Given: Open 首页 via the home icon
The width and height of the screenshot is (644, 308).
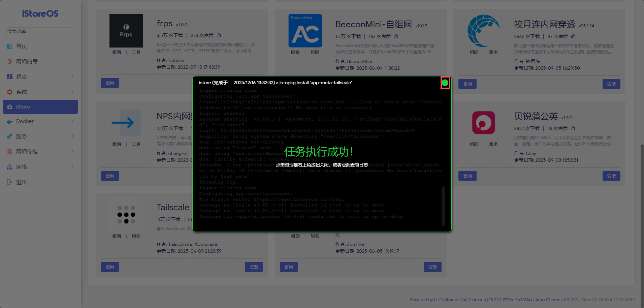Looking at the screenshot, I should pos(9,46).
